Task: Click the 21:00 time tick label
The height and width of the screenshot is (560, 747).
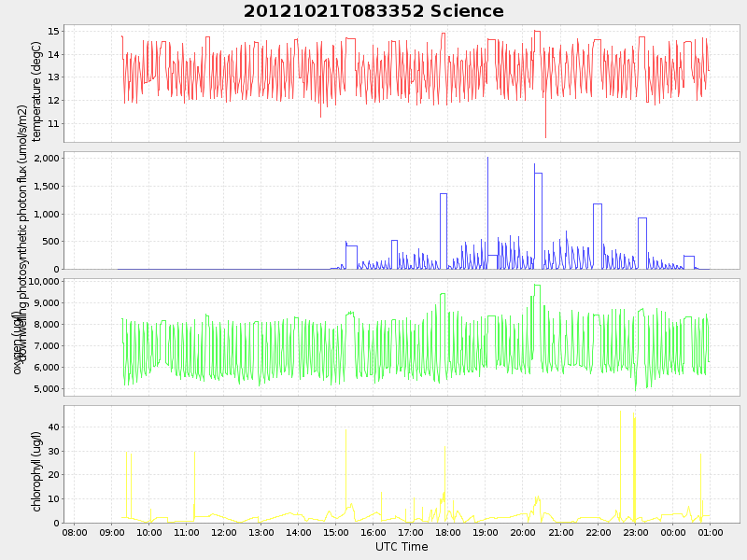Action: click(561, 532)
